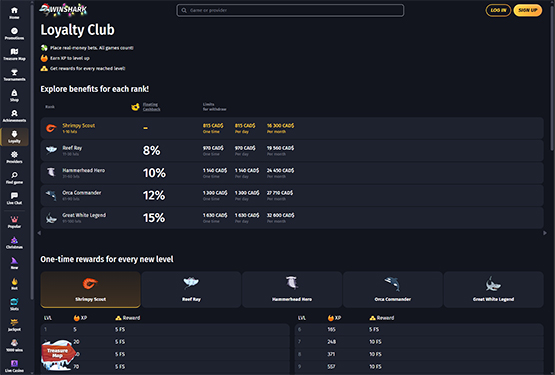Image resolution: width=555 pixels, height=375 pixels.
Task: Select the Hammerhead Hero rewards tab
Action: (292, 290)
